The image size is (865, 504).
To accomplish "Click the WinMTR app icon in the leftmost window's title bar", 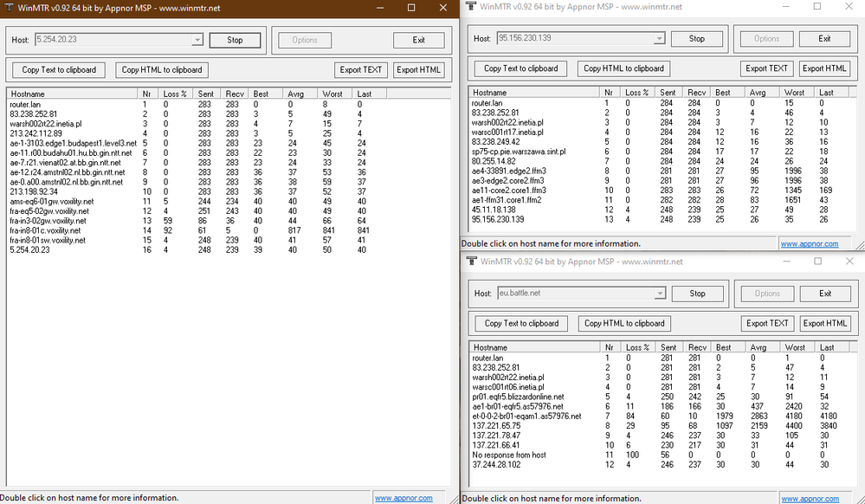I will (x=8, y=8).
